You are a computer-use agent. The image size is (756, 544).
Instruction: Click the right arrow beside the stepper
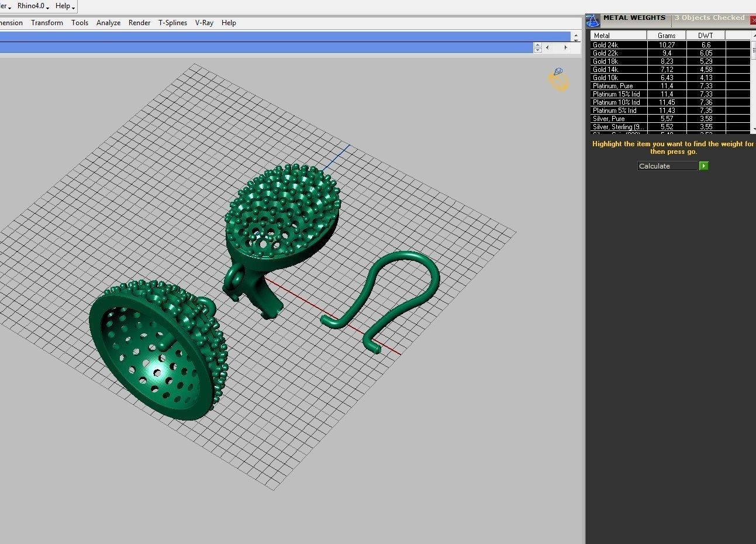click(565, 47)
